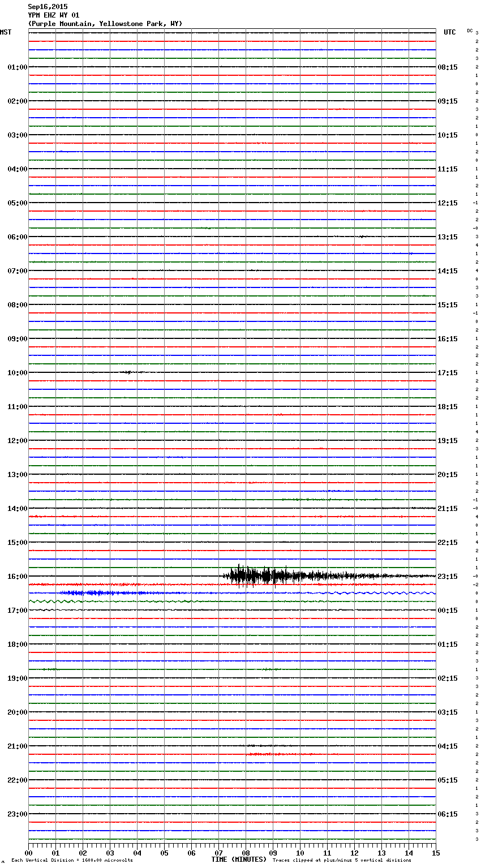The height and width of the screenshot is (868, 481).
Task: Click the MST column header
Action: point(6,32)
